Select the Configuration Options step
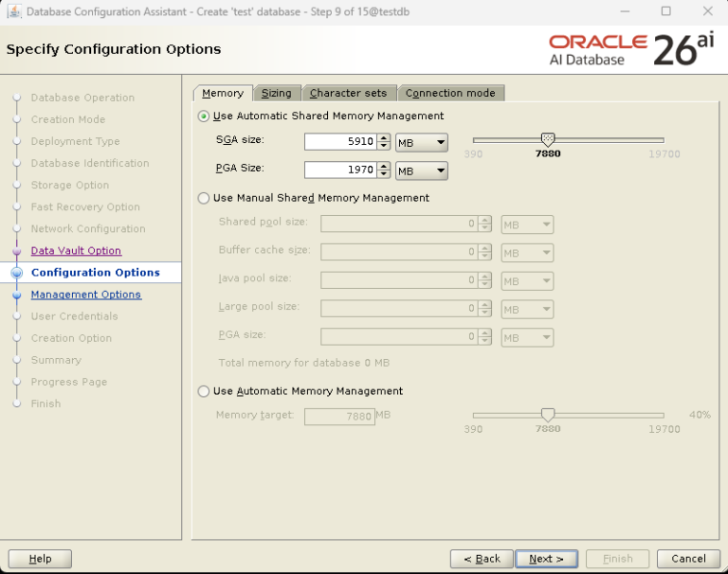 click(95, 273)
